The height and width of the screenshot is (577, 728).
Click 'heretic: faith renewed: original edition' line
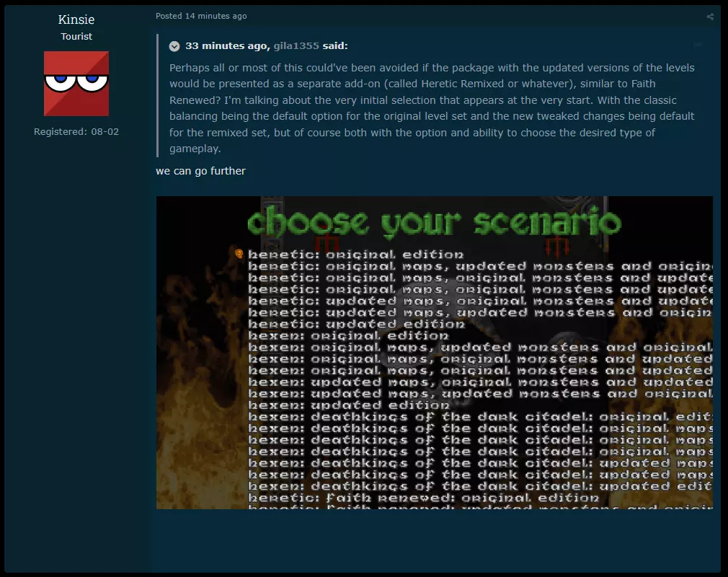423,498
